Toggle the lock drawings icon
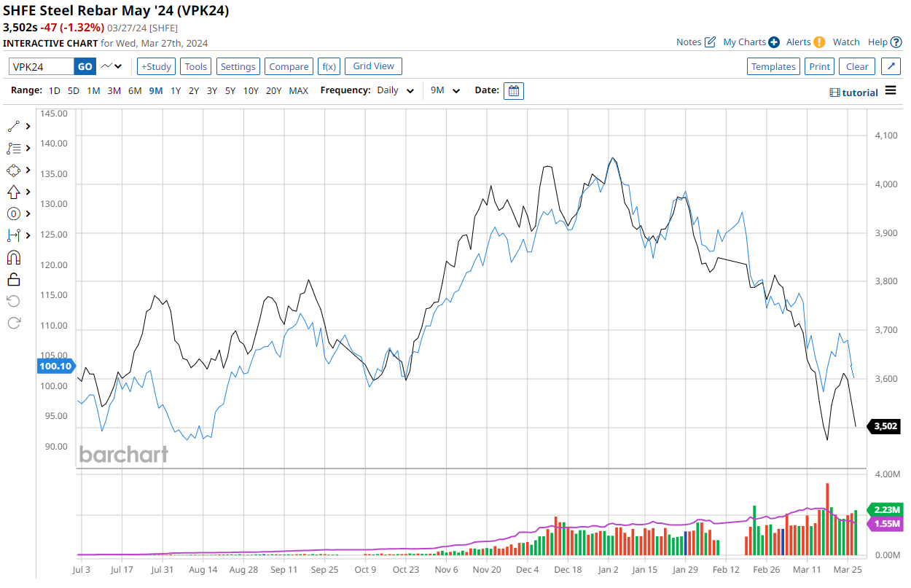This screenshot has height=588, width=911. point(14,279)
